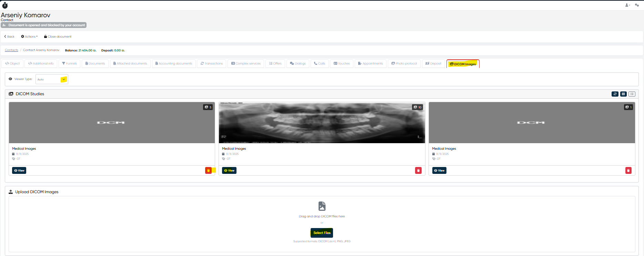This screenshot has height=256, width=644.
Task: View the third Medical Images study
Action: (x=439, y=170)
